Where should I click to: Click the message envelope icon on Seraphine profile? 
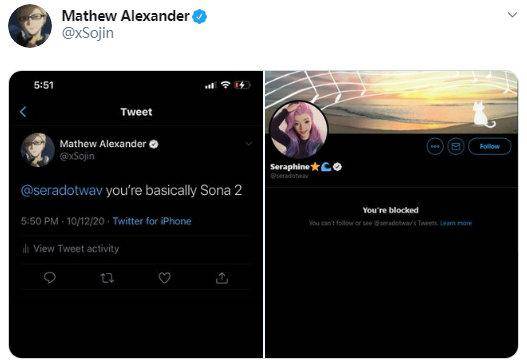click(456, 147)
